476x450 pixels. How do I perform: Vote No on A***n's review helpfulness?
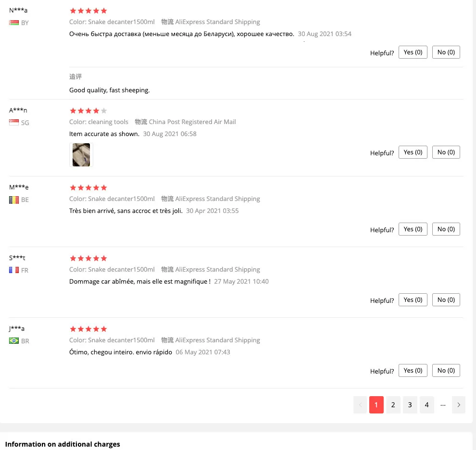click(x=446, y=152)
